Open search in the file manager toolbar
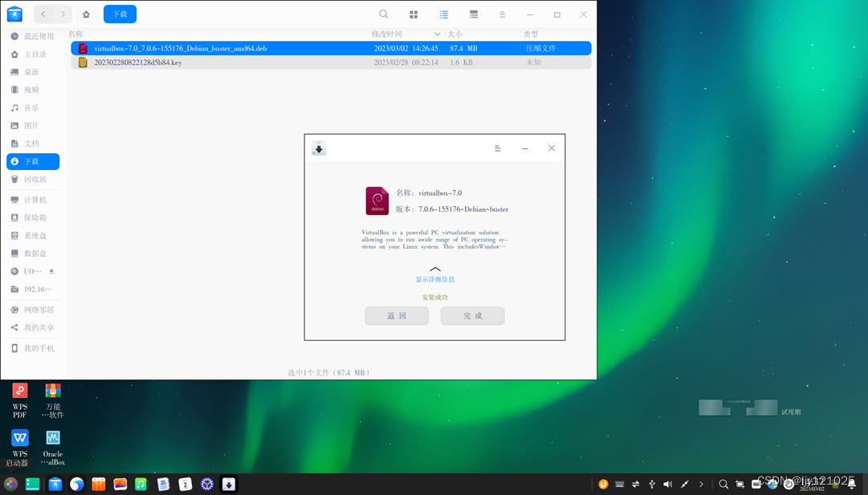 (383, 14)
